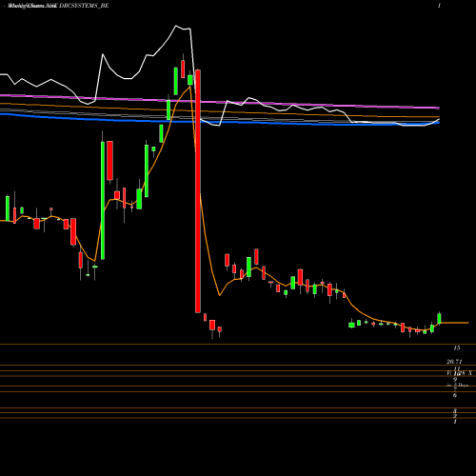Click the DRCSYSTEMS_BE symbol title

(84, 6)
